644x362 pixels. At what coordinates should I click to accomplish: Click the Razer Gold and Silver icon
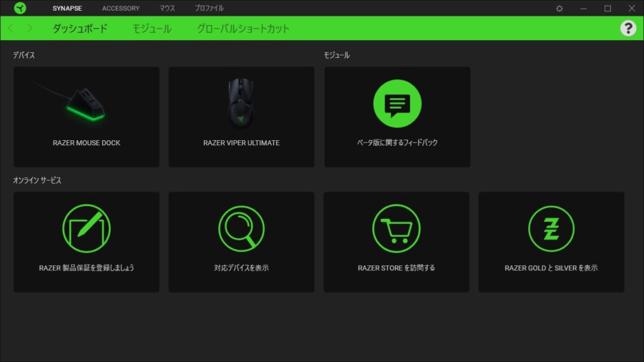(551, 228)
